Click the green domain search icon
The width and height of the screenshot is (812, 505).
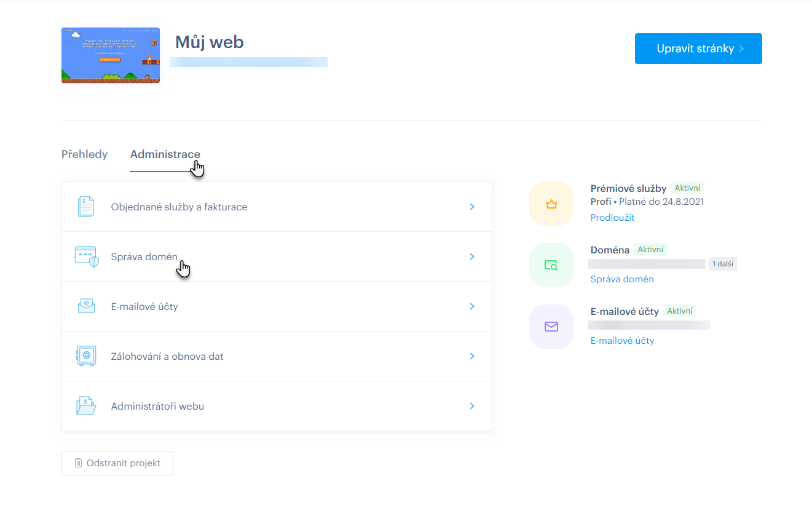pyautogui.click(x=551, y=265)
